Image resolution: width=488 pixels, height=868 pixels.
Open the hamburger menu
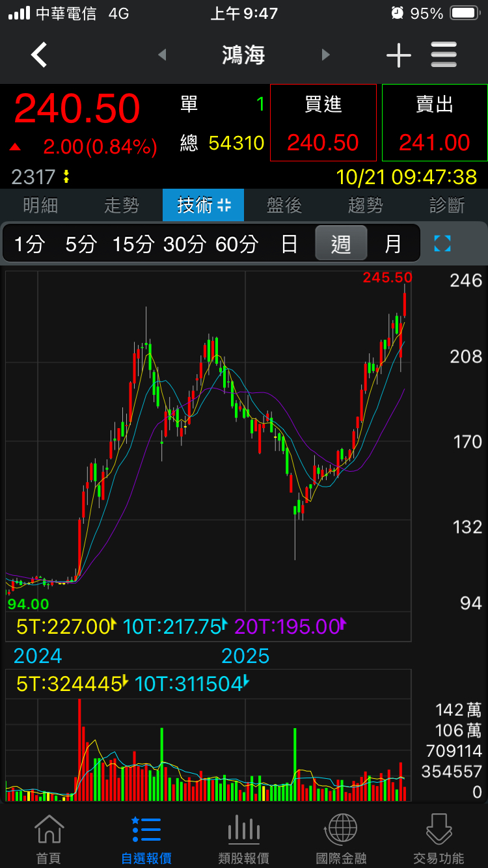(444, 55)
